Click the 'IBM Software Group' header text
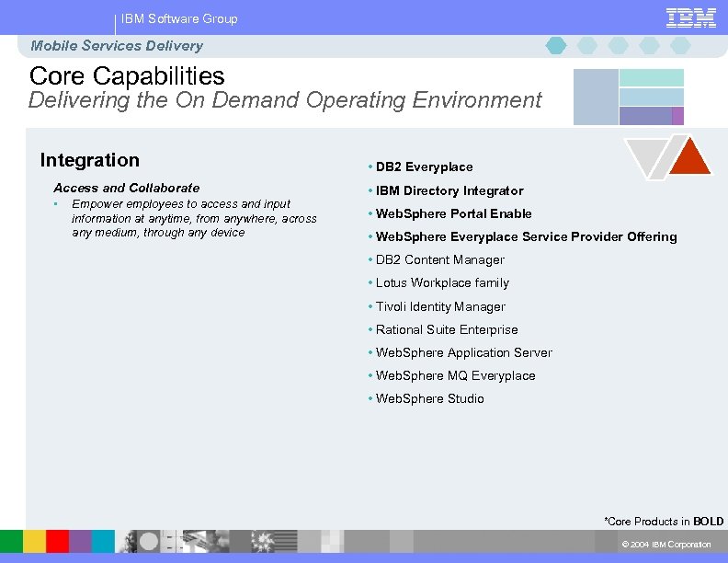 point(179,18)
